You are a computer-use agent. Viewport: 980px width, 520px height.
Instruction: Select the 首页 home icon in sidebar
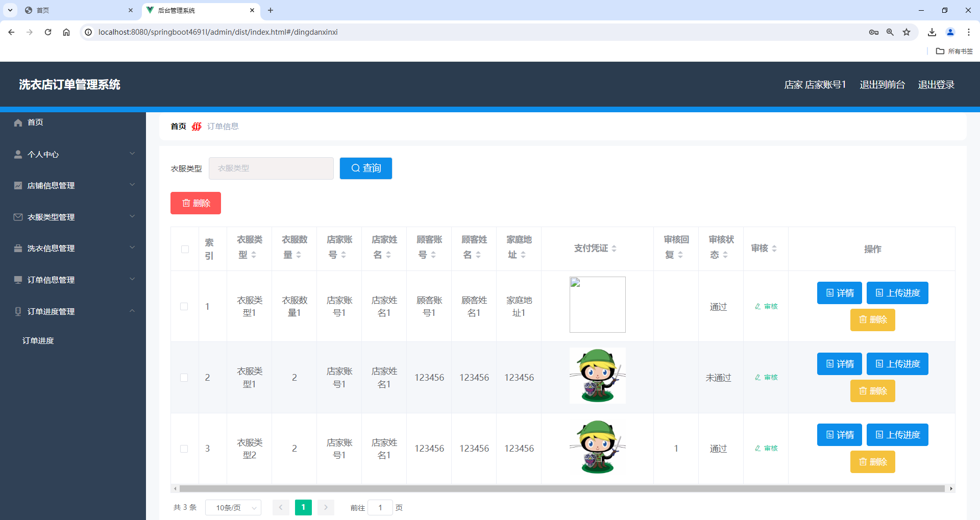click(18, 122)
